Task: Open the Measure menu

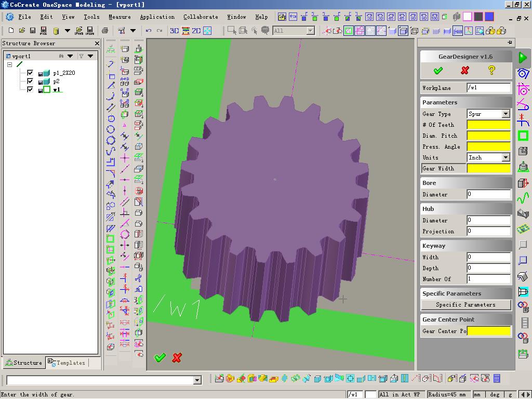Action: [119, 17]
